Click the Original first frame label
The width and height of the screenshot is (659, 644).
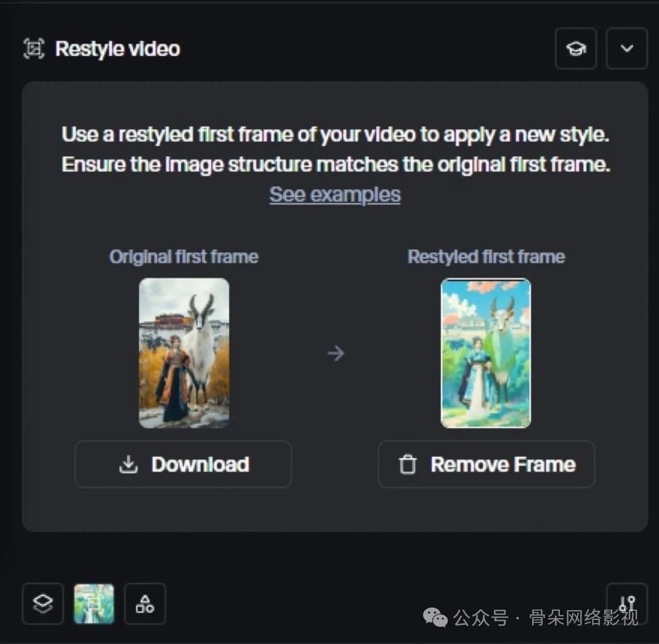(x=184, y=257)
